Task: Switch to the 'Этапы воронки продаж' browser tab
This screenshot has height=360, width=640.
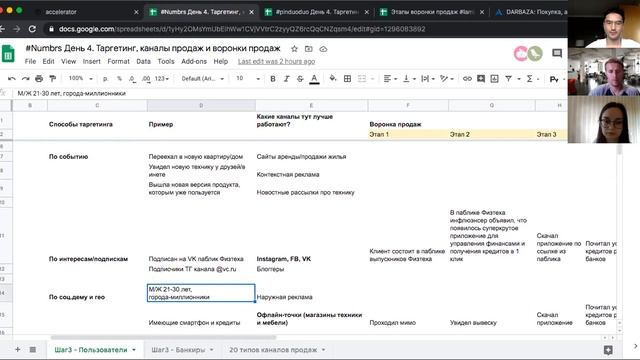Action: pos(431,12)
